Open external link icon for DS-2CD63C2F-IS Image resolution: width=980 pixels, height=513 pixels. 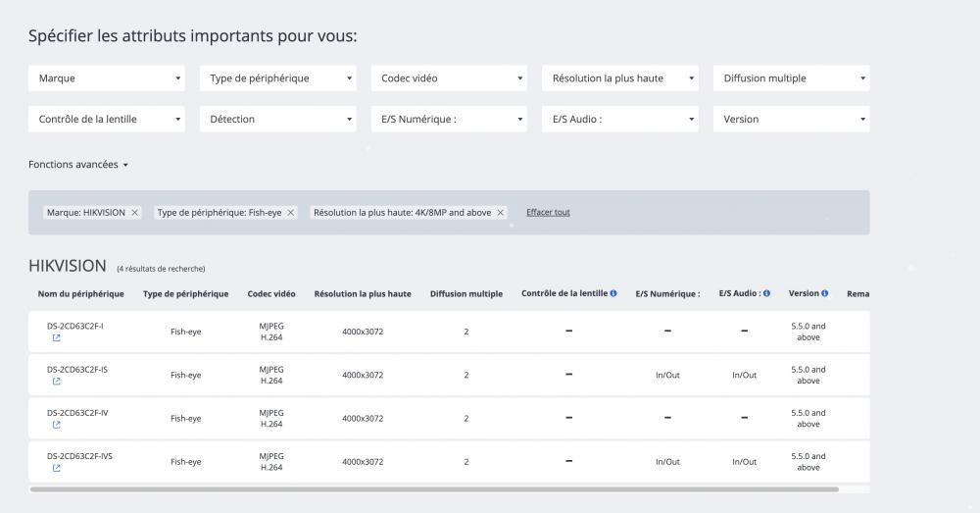(x=56, y=382)
